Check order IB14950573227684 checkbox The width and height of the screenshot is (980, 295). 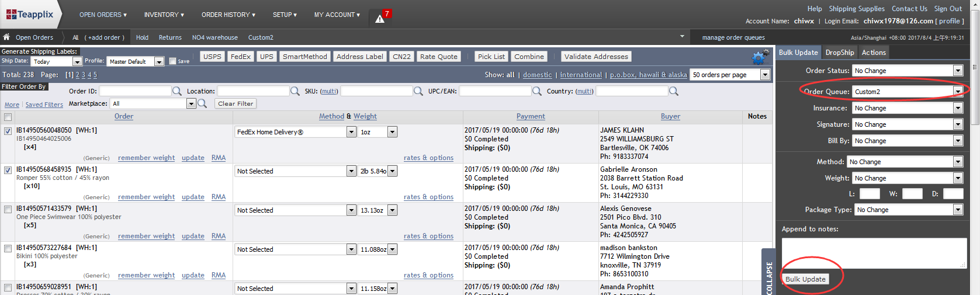8,248
